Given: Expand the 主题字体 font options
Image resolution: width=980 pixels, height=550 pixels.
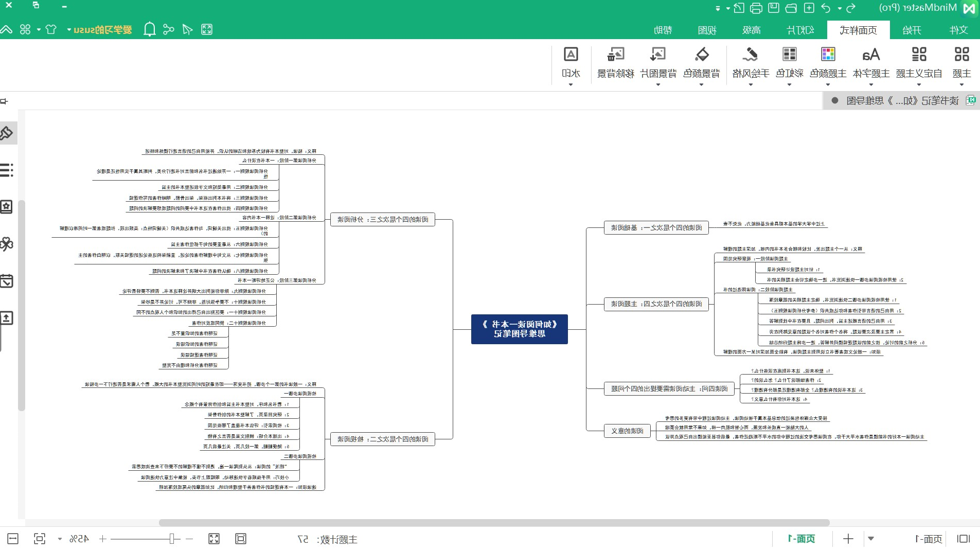Looking at the screenshot, I should (x=871, y=65).
